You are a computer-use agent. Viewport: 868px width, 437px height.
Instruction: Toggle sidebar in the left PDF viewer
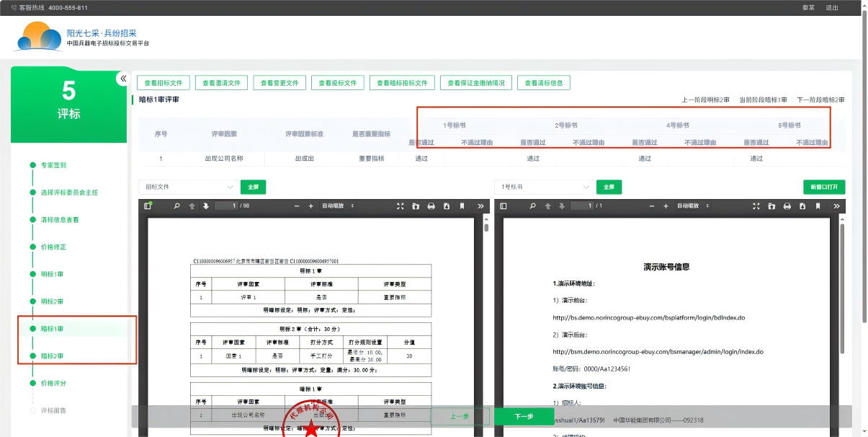point(148,206)
